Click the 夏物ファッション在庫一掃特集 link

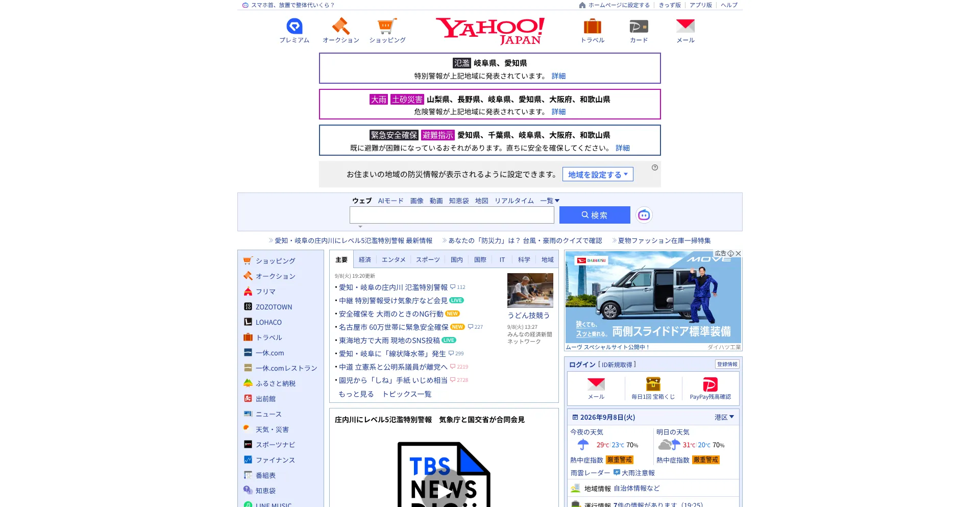click(x=665, y=240)
